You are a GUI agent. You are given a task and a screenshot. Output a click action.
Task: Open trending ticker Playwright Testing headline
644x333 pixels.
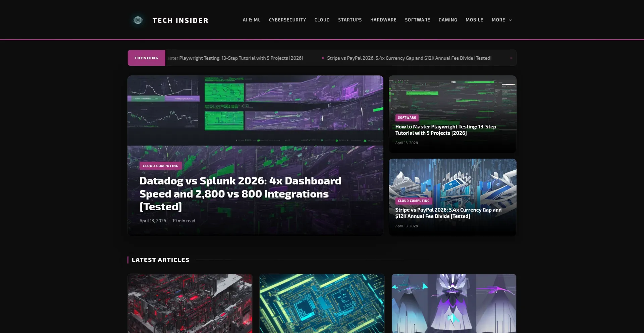click(x=235, y=58)
